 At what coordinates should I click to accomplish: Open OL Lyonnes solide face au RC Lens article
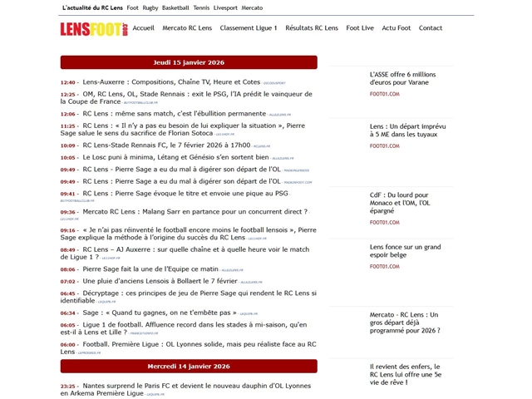click(x=189, y=347)
